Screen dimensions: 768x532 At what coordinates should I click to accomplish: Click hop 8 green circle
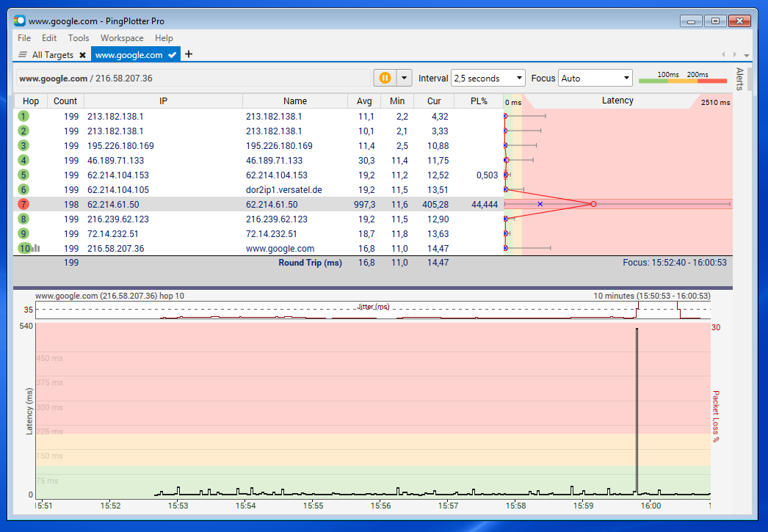(x=23, y=219)
